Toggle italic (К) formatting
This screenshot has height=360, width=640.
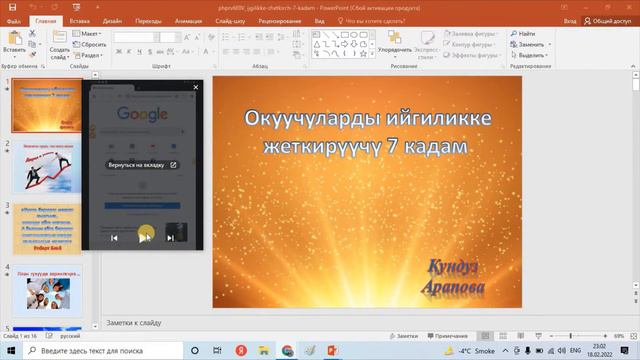(x=129, y=52)
